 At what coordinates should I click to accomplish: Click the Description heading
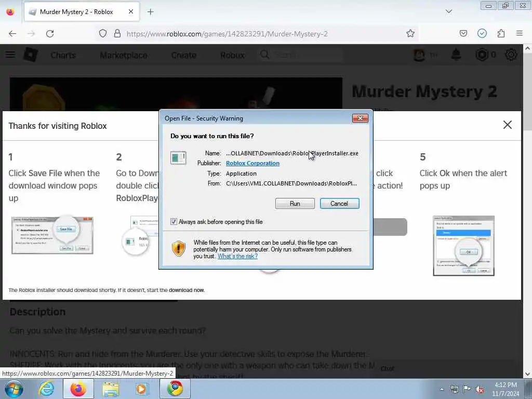(37, 312)
